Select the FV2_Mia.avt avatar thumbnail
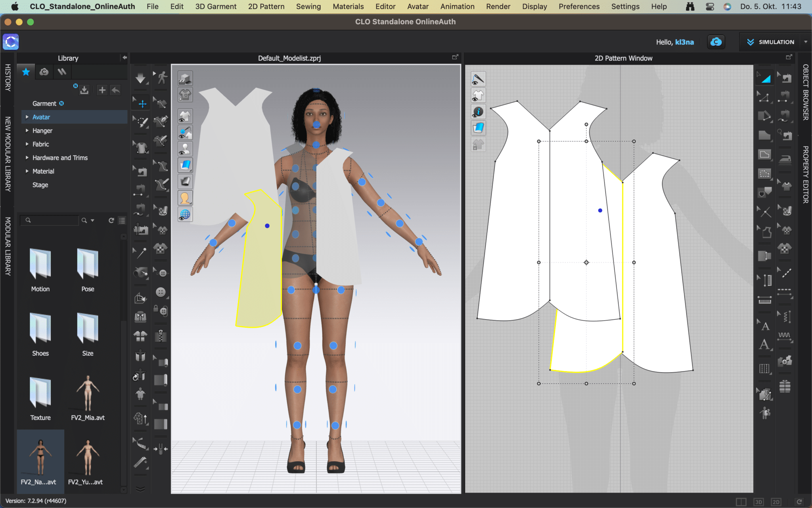 (x=88, y=393)
